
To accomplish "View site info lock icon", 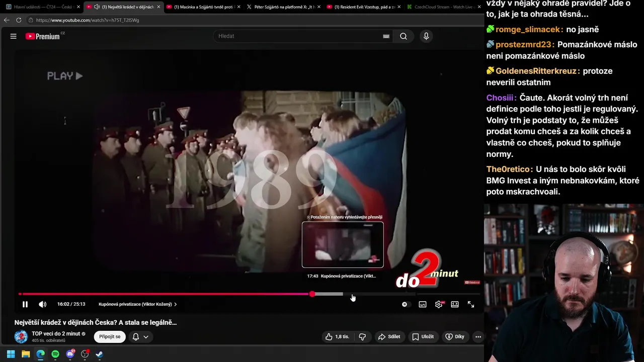I will [x=31, y=20].
